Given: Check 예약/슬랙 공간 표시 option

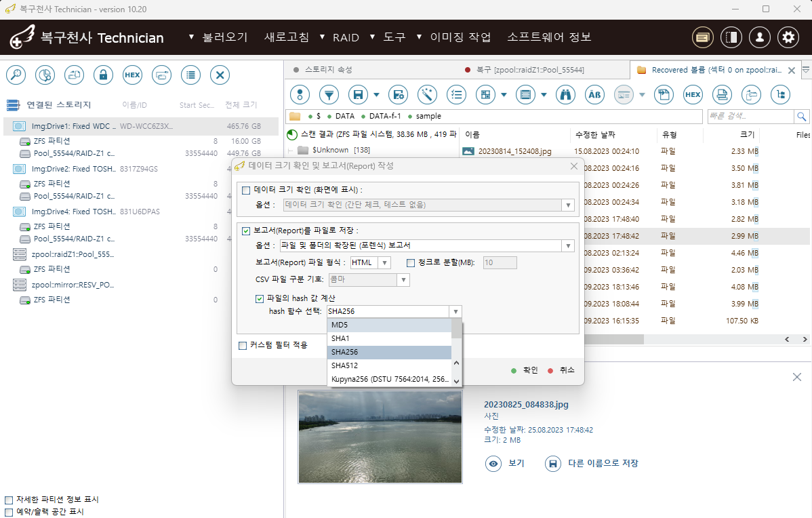Looking at the screenshot, I should coord(9,512).
